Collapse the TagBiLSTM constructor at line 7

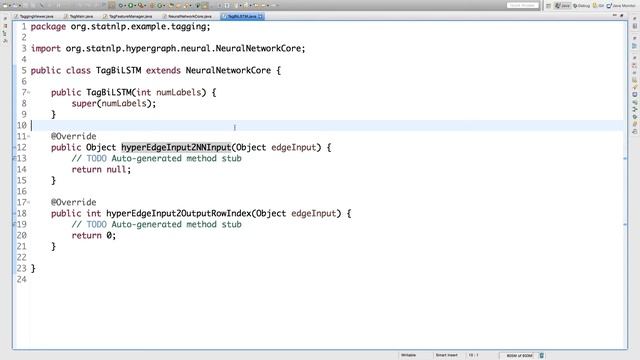pyautogui.click(x=29, y=93)
